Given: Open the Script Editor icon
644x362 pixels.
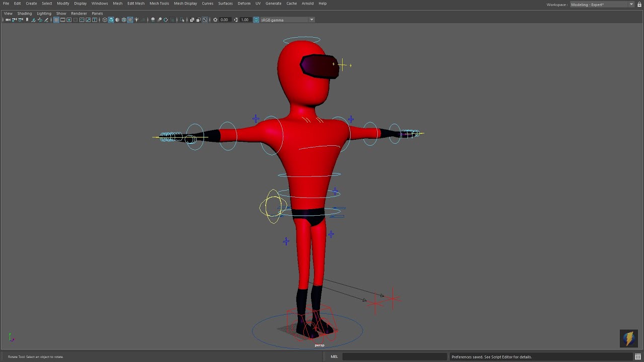Looking at the screenshot, I should pyautogui.click(x=638, y=357).
